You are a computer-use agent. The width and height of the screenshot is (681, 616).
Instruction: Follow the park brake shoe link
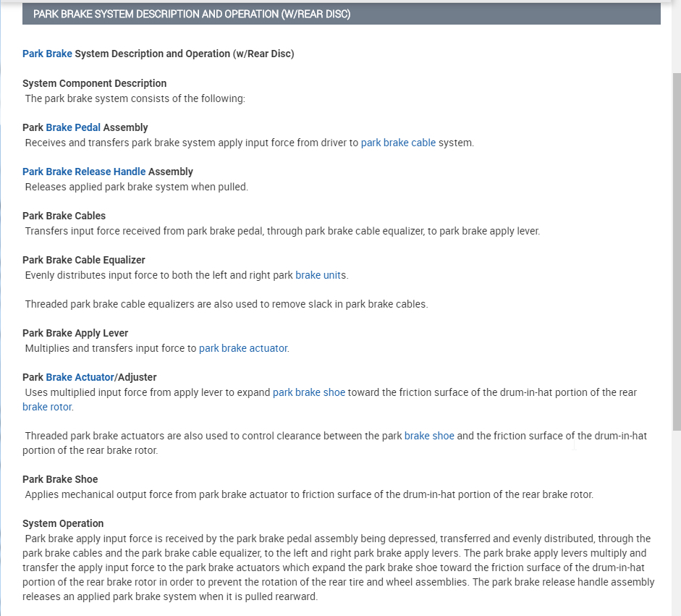click(x=309, y=392)
